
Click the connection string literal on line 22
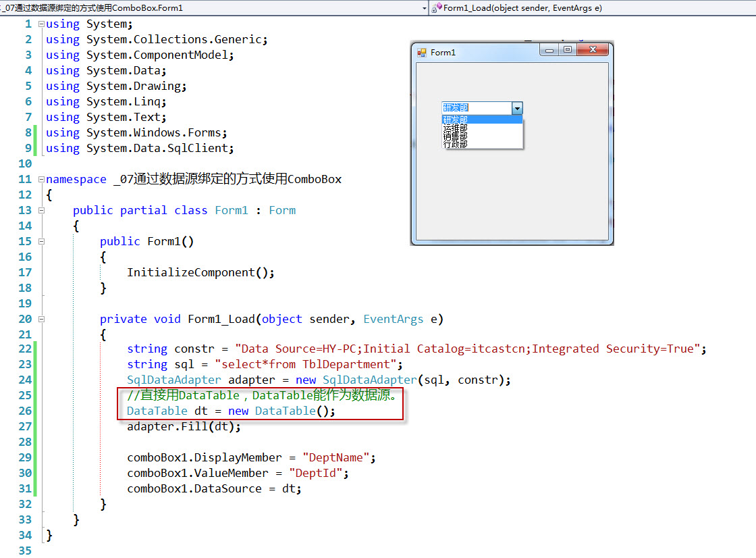(467, 349)
